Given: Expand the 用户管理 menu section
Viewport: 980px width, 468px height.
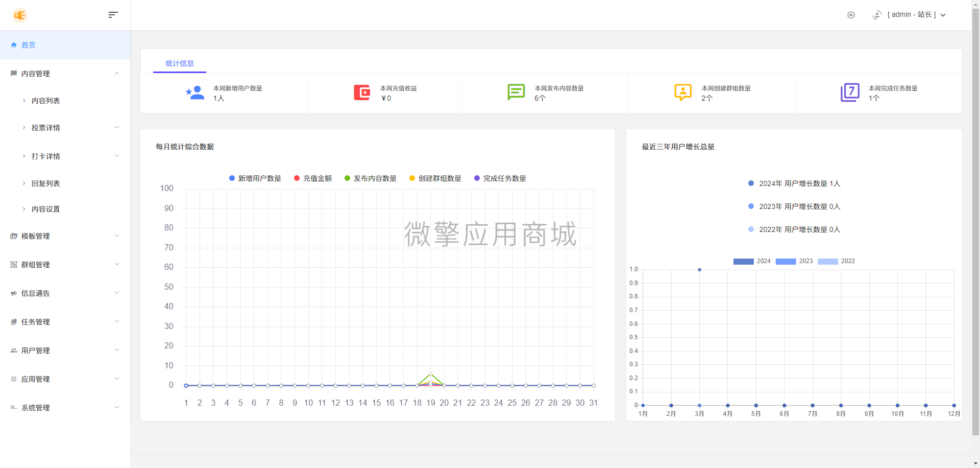Looking at the screenshot, I should pyautogui.click(x=117, y=350).
